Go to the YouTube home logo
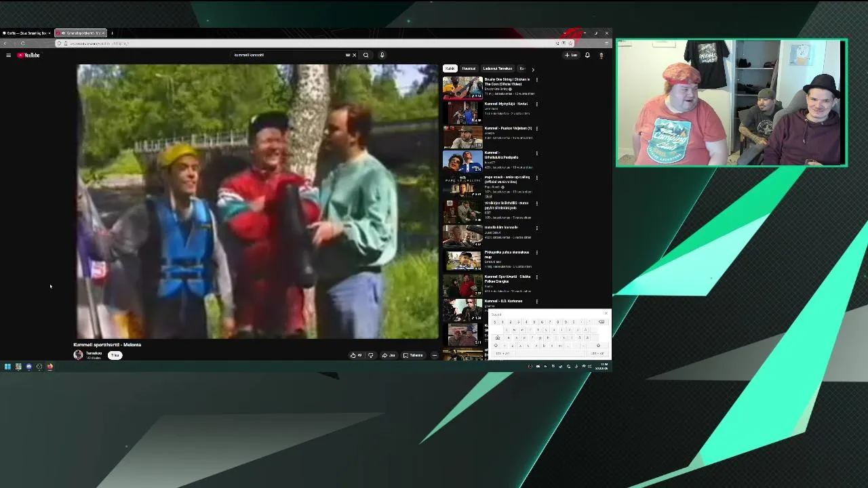This screenshot has height=488, width=868. [x=28, y=55]
